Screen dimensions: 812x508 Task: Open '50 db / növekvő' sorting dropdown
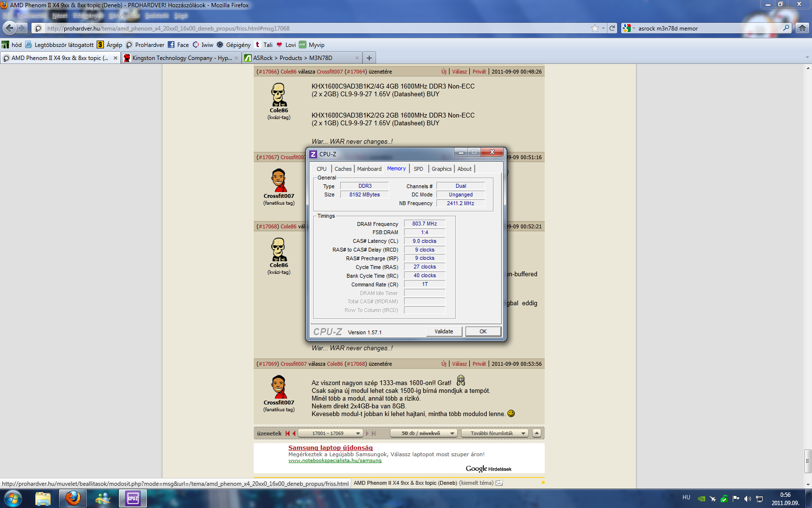[x=424, y=433]
